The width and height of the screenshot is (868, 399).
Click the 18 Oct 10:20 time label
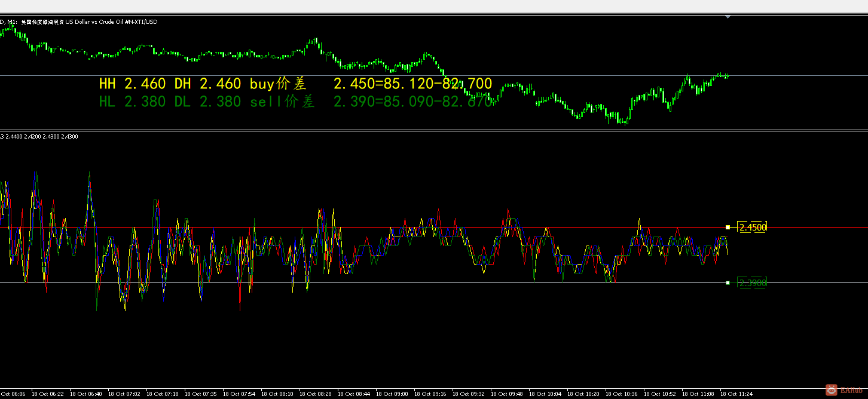pos(583,394)
